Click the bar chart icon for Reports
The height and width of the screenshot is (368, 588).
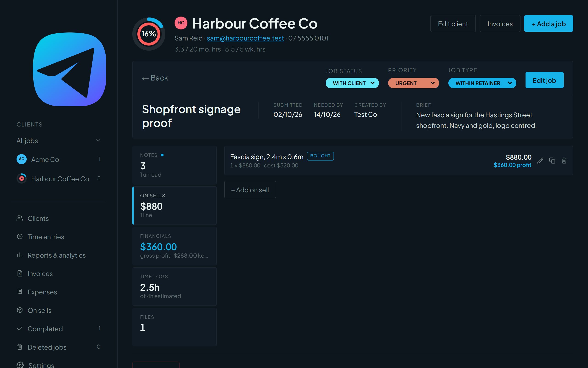[x=20, y=255]
